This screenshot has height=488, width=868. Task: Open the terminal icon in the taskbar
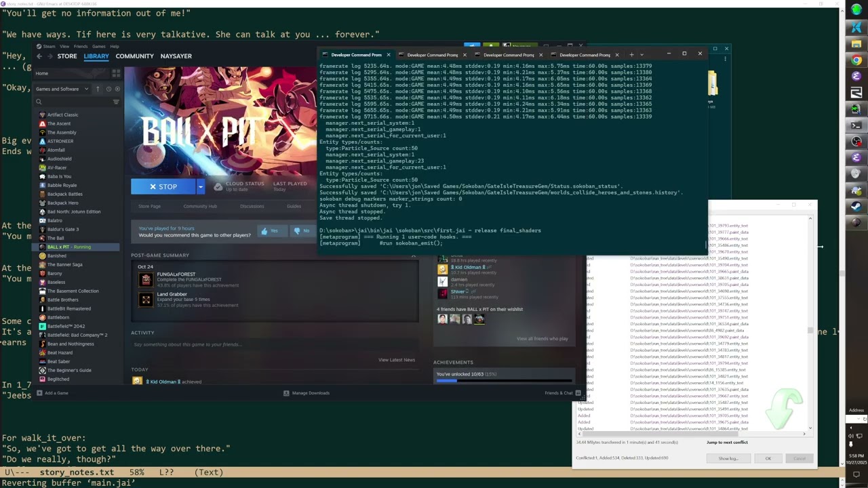click(x=856, y=125)
